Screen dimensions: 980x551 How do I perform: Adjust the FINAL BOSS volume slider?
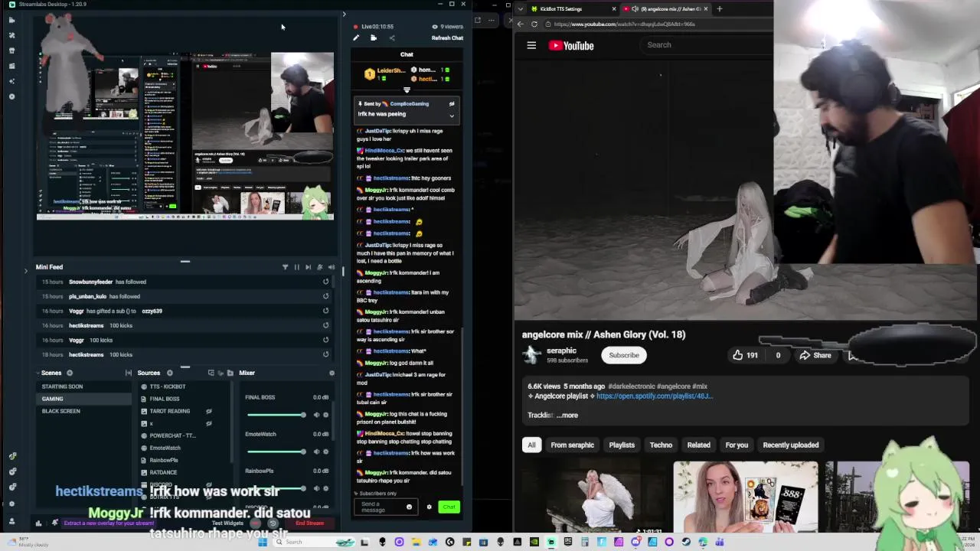pyautogui.click(x=276, y=415)
